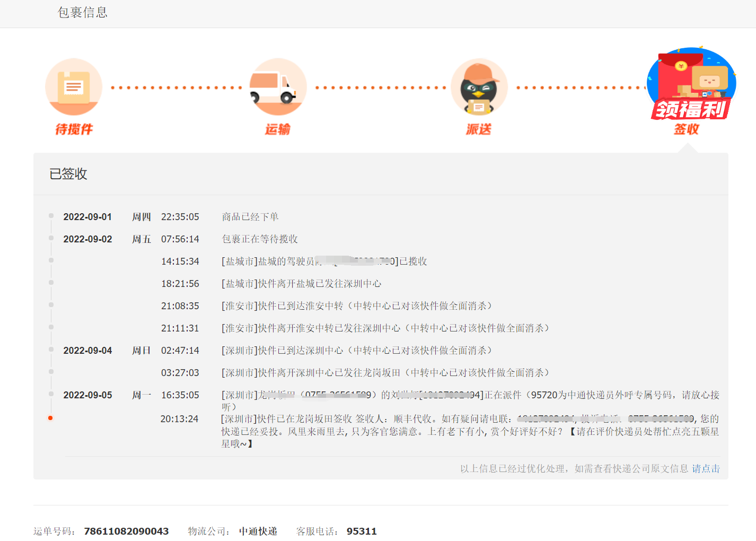Viewport: 756px width, 541px height.
Task: Select the 待揽件 stage label
Action: [74, 129]
